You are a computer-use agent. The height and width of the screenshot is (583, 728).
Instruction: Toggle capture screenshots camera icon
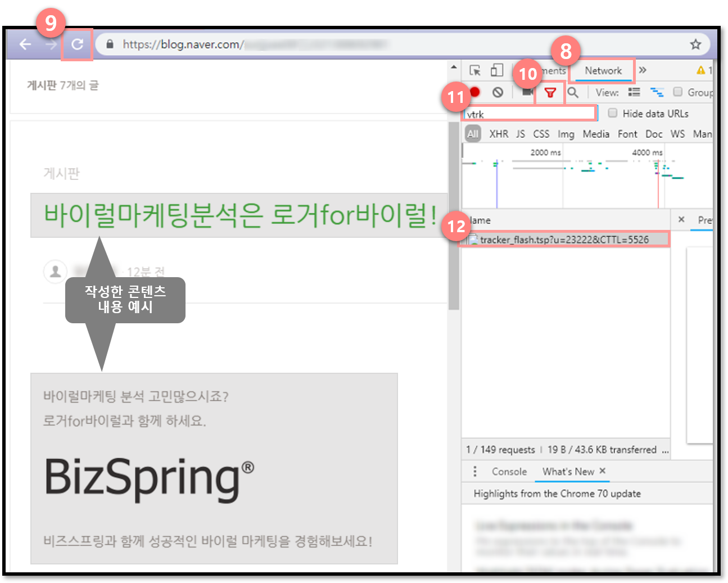pos(527,92)
